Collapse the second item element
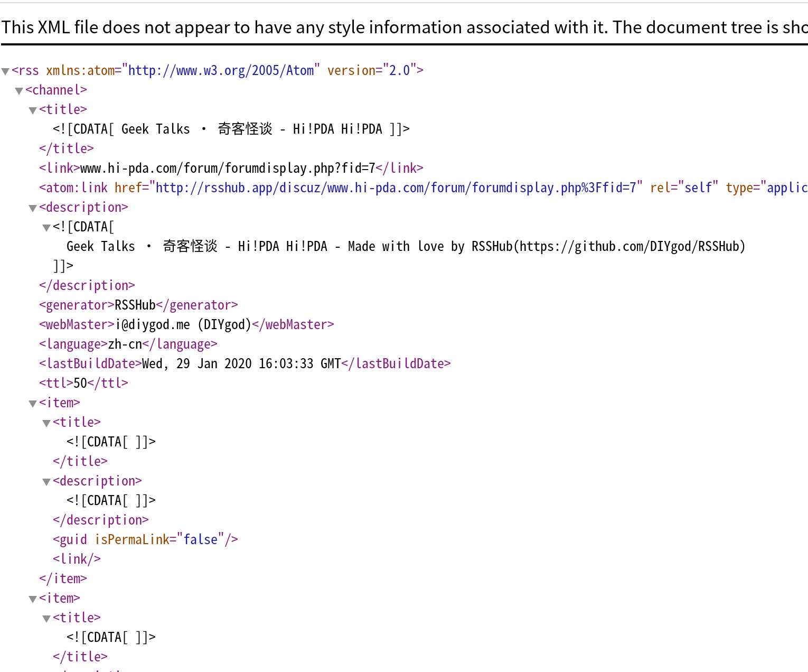The image size is (808, 672). click(x=33, y=599)
